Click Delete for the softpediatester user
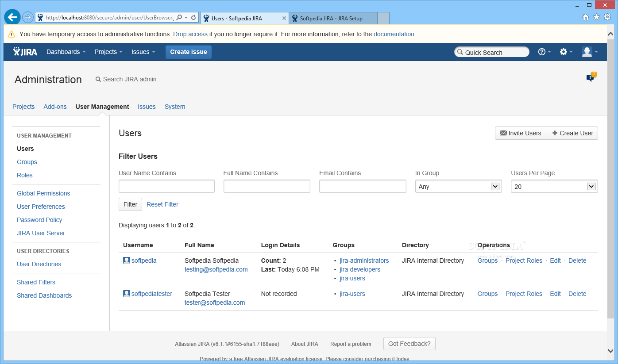 tap(577, 294)
